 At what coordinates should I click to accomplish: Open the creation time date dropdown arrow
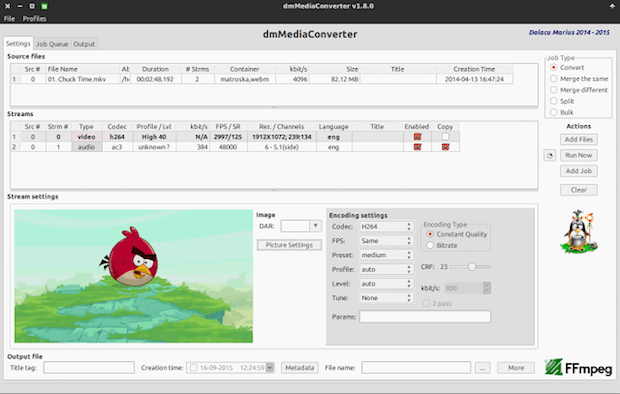[270, 367]
